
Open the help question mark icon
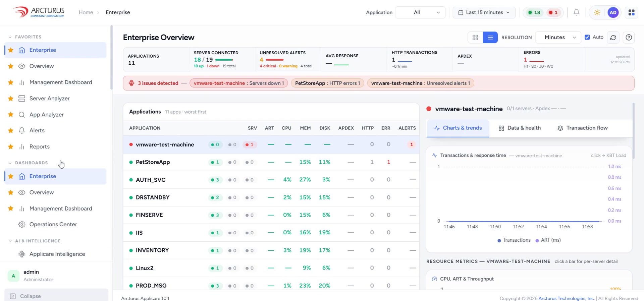tap(629, 38)
